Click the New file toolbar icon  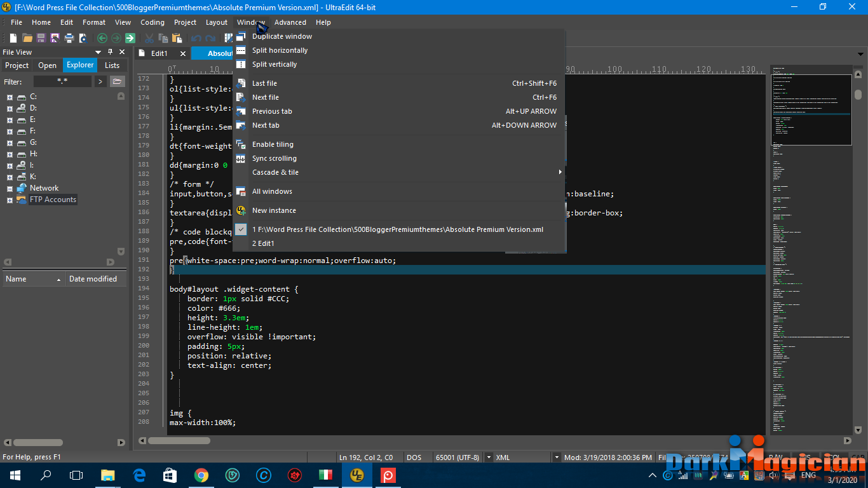pos(14,38)
